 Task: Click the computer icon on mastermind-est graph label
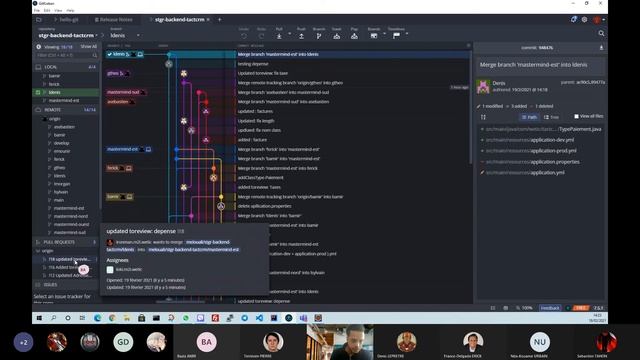(148, 149)
